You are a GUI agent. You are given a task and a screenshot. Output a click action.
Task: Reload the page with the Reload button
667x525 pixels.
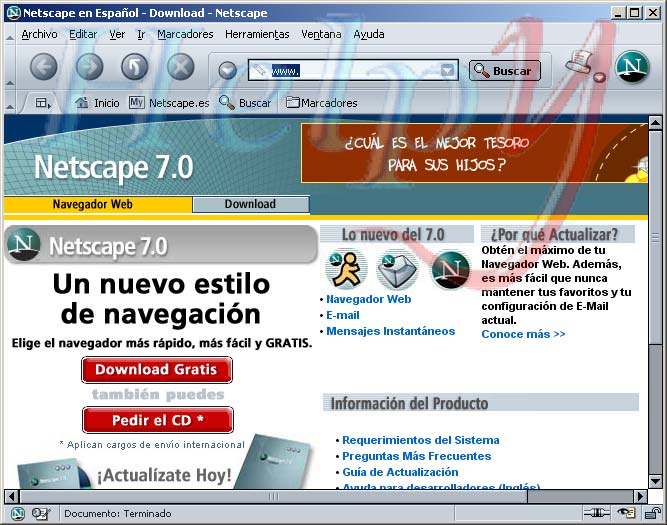[135, 67]
